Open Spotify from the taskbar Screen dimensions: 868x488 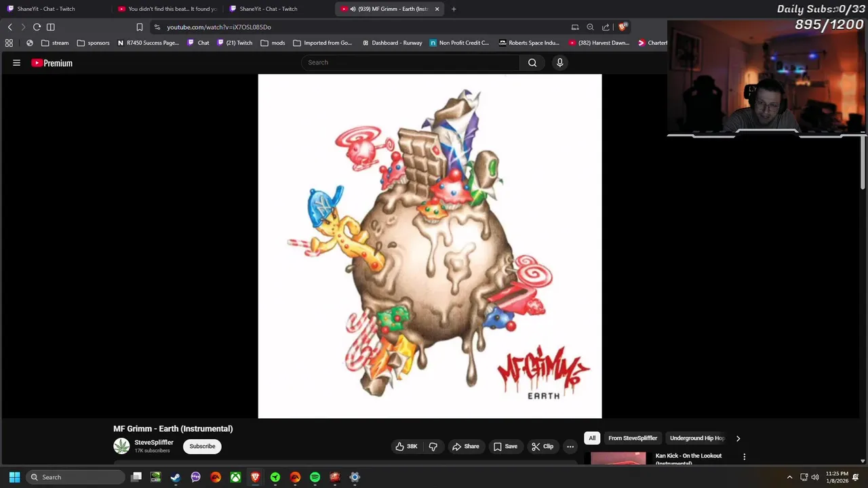315,477
